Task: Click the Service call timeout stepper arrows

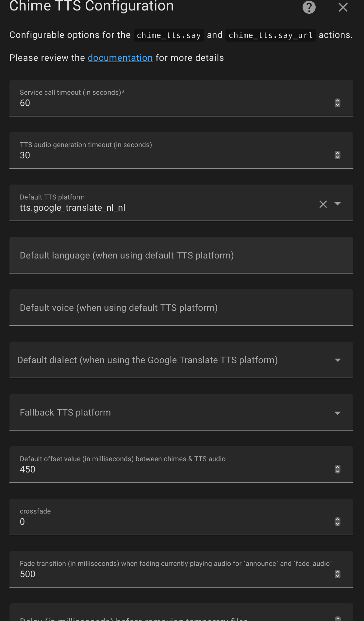Action: point(338,103)
